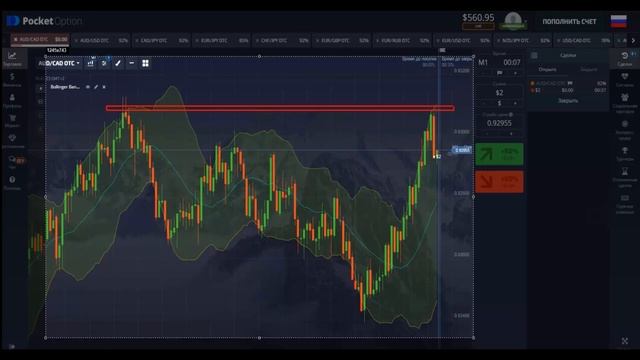640x360 pixels.
Task: Click the Пополнить счет deposit button
Action: [x=569, y=22]
